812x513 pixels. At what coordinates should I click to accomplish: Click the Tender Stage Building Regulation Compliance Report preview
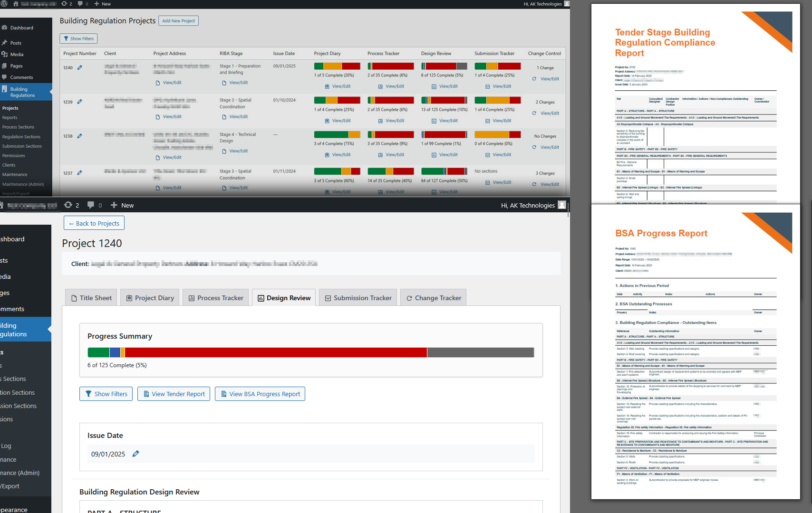696,104
